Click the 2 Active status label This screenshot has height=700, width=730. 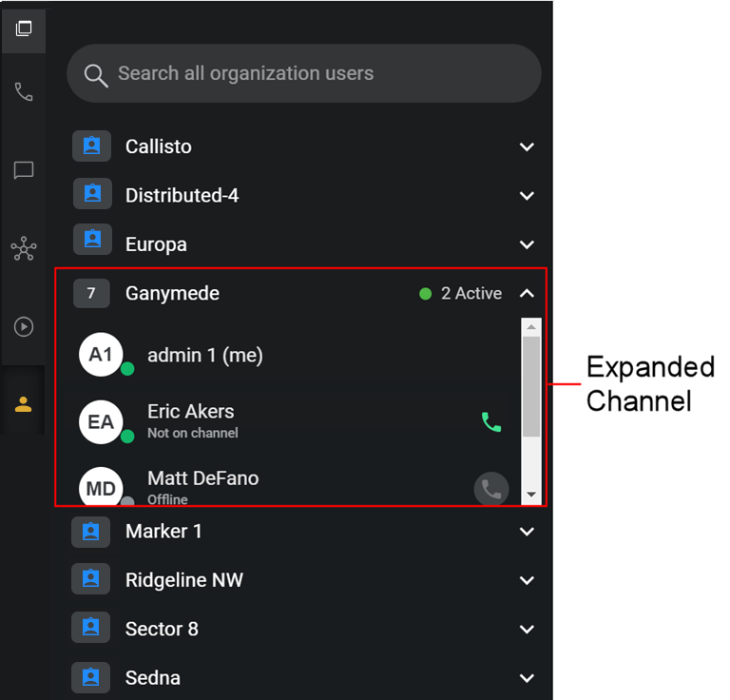471,294
